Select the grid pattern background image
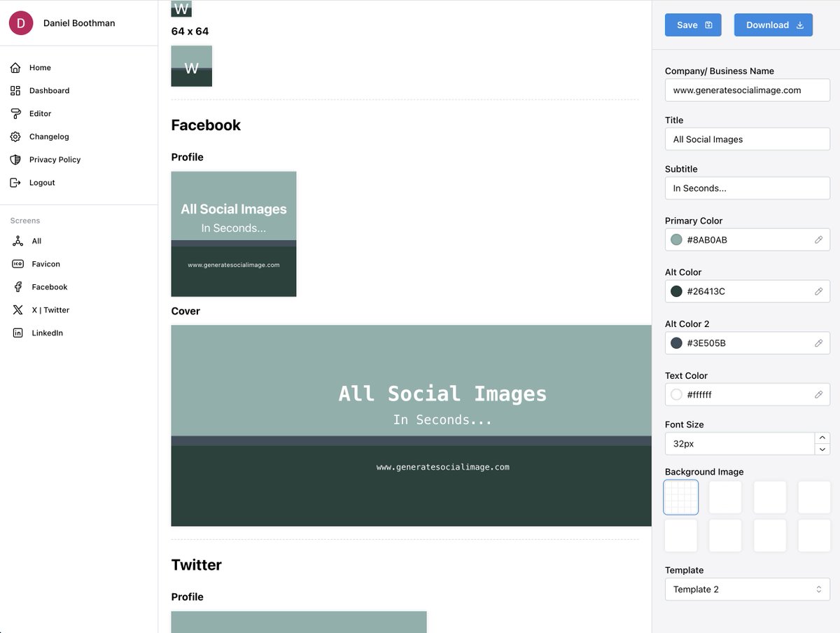The width and height of the screenshot is (840, 633). point(681,497)
